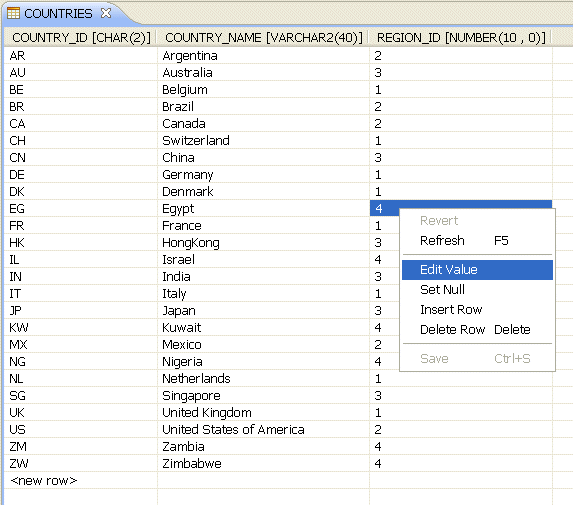
Task: Select the Argentina name cell
Action: (x=263, y=56)
